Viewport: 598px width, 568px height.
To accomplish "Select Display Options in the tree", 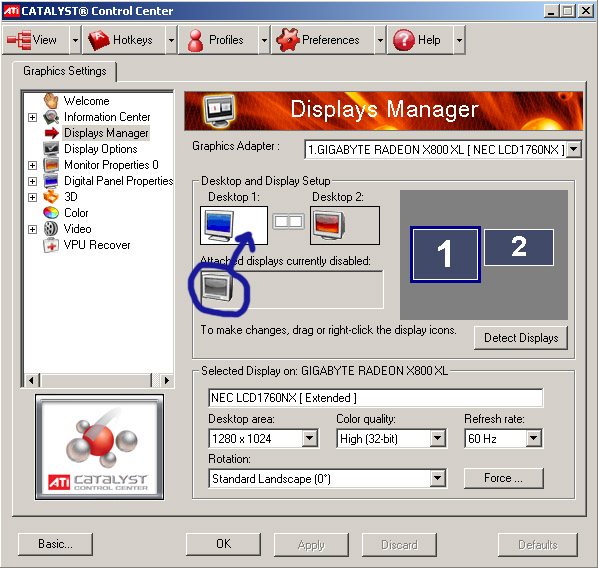I will (101, 149).
